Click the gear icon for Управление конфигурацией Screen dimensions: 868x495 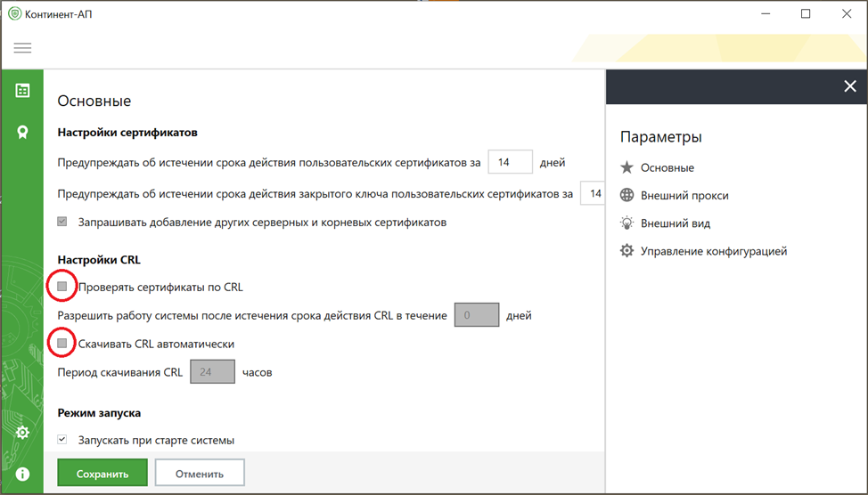coord(626,251)
